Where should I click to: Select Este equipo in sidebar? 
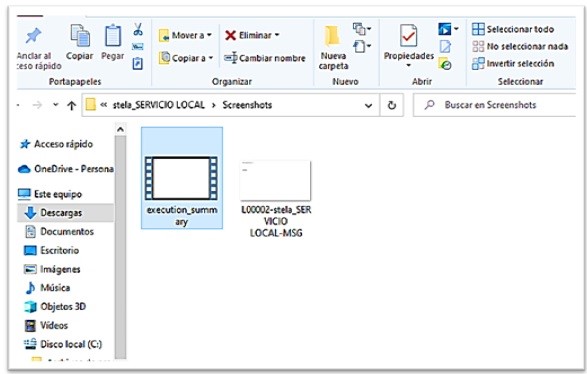(50, 194)
